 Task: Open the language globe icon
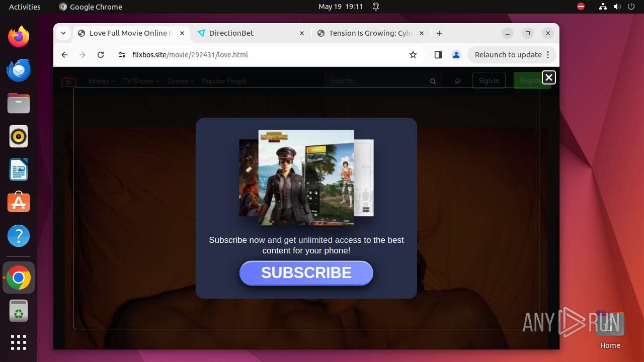click(x=457, y=81)
